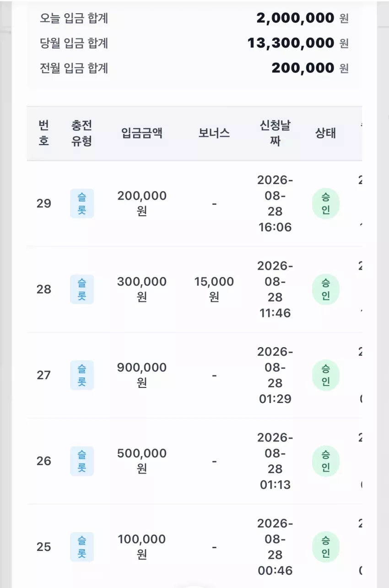Click the 상태 column header

click(326, 133)
